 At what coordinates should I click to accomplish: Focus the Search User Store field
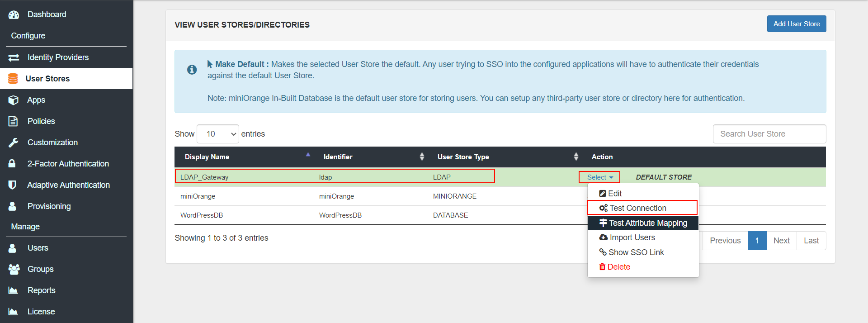pos(769,134)
